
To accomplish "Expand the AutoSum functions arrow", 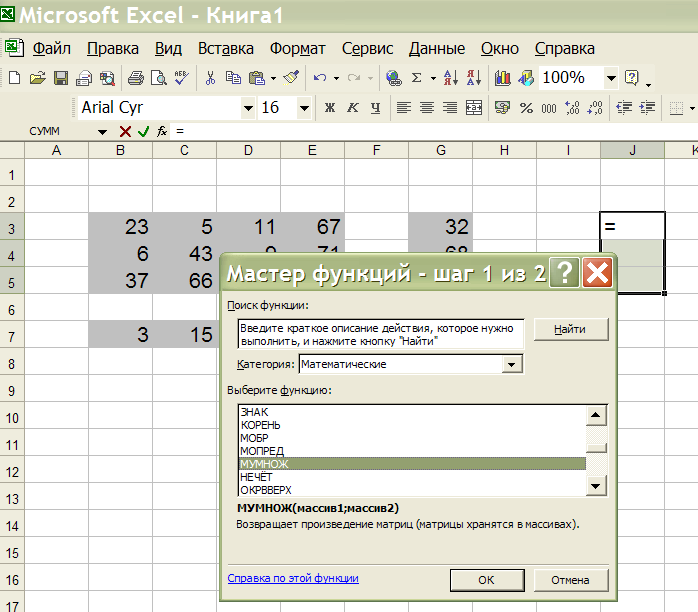I will click(x=433, y=79).
